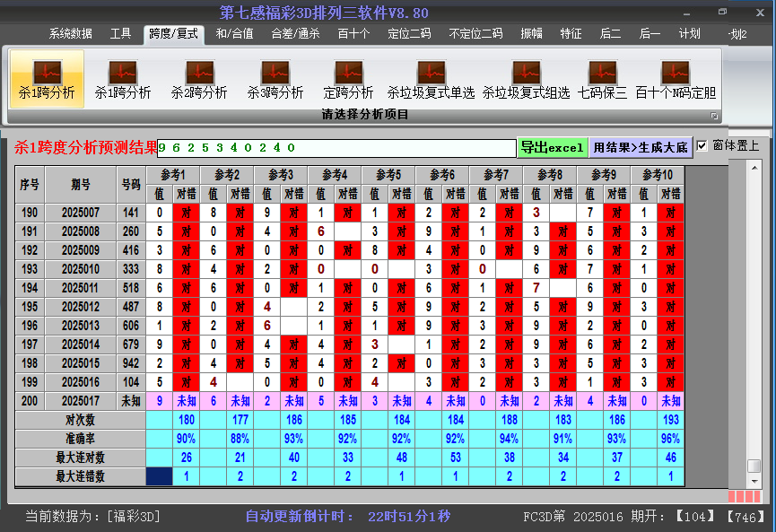Click the 准确率 summary row label

click(80, 439)
